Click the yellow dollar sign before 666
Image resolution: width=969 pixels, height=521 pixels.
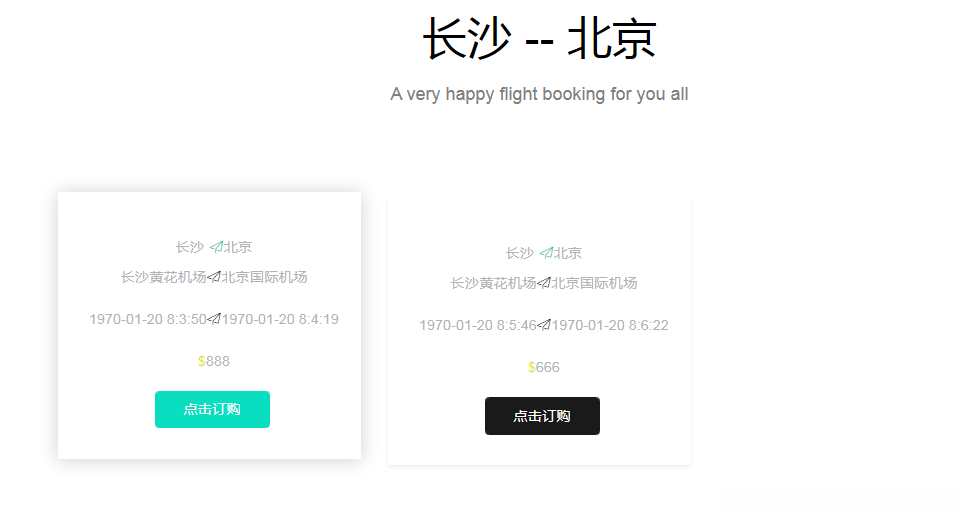(x=532, y=367)
